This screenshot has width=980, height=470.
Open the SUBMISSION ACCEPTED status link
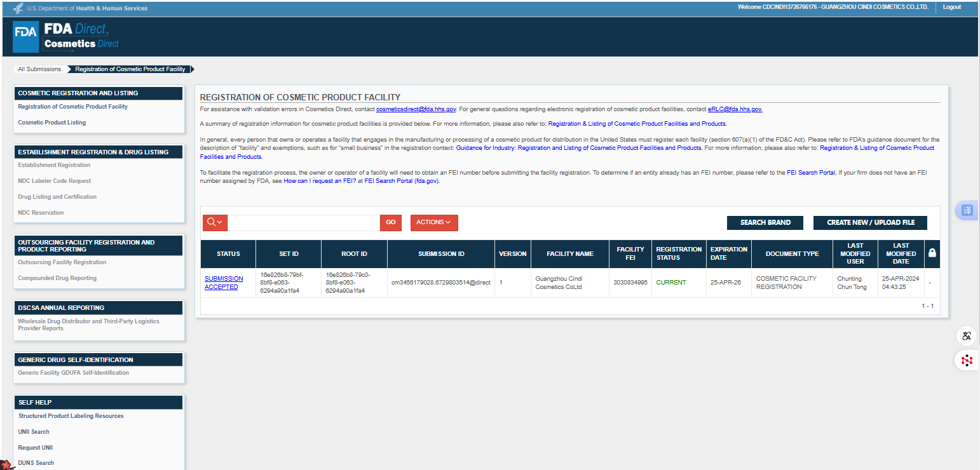224,283
